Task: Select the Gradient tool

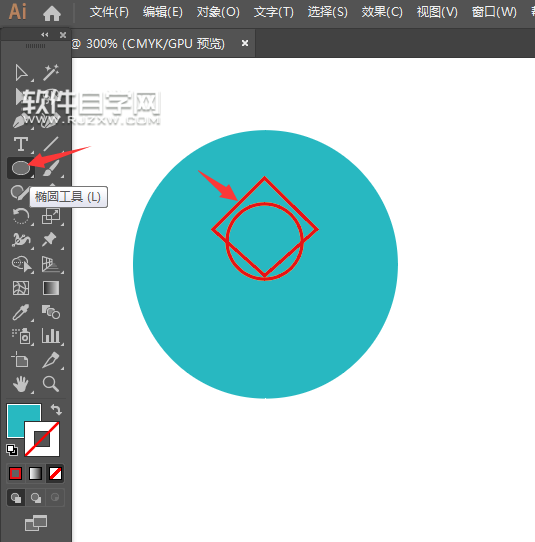Action: pyautogui.click(x=51, y=288)
